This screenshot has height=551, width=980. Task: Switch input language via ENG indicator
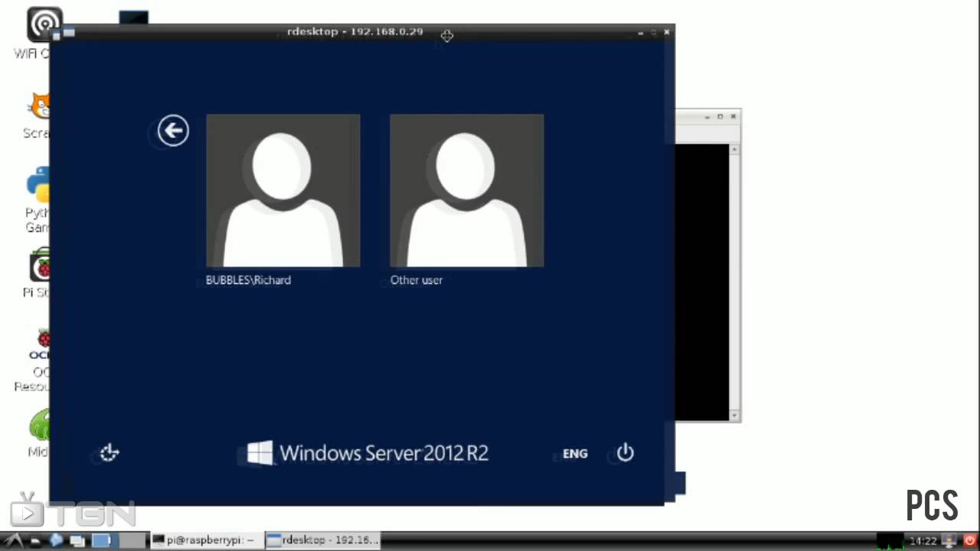575,454
